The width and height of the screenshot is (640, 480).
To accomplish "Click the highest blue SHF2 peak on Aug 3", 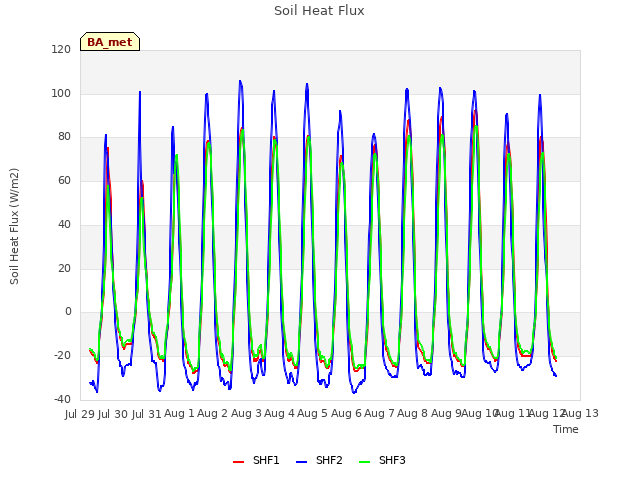I will (240, 81).
